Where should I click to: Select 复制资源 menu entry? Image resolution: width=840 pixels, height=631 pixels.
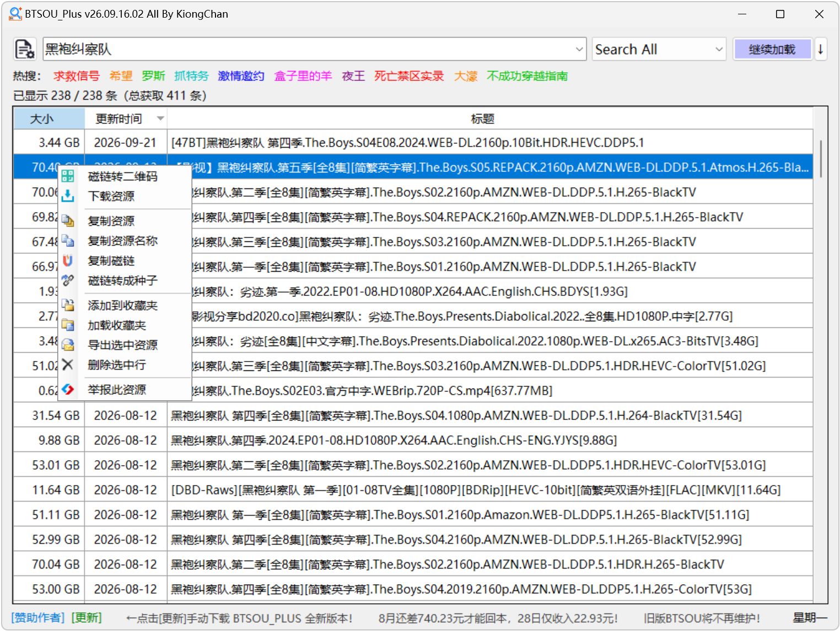coord(125,221)
